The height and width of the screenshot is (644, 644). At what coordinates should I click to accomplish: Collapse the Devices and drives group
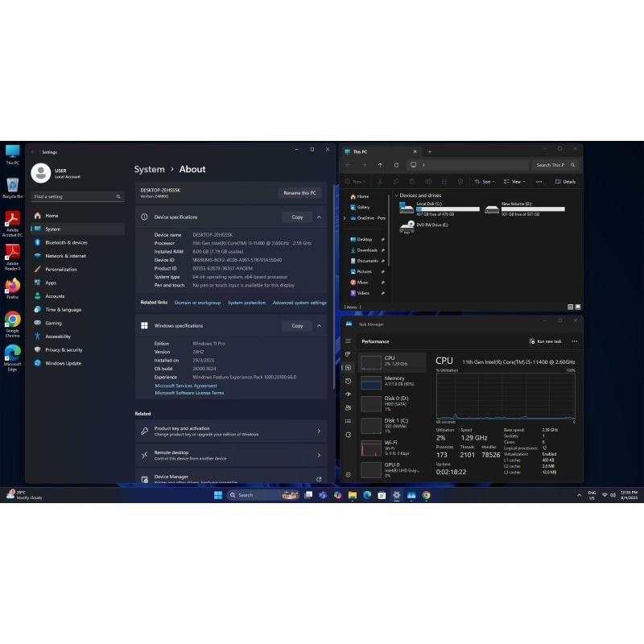click(396, 196)
